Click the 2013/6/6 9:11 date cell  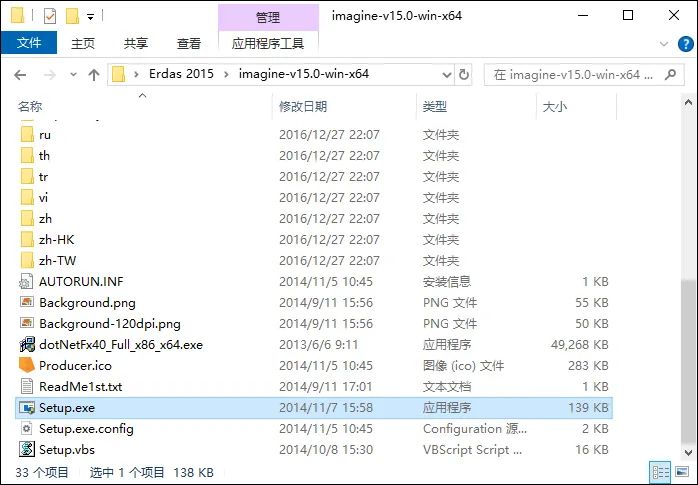[318, 344]
